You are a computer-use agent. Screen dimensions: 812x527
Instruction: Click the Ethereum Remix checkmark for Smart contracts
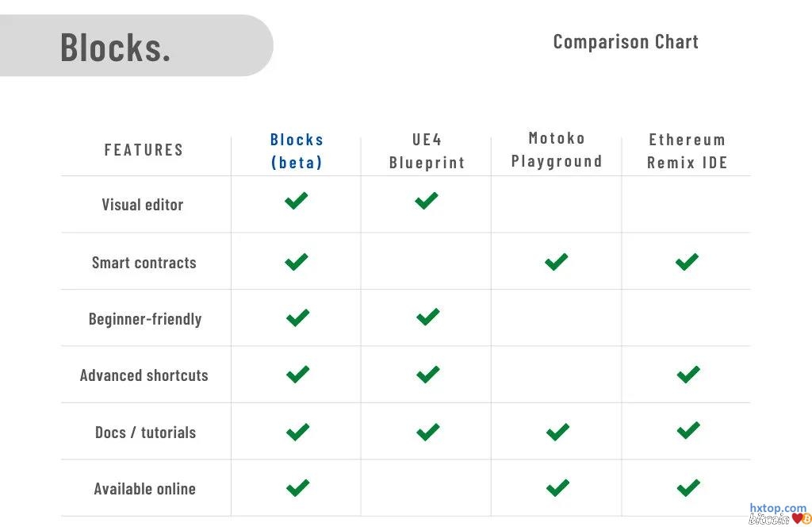pos(687,261)
